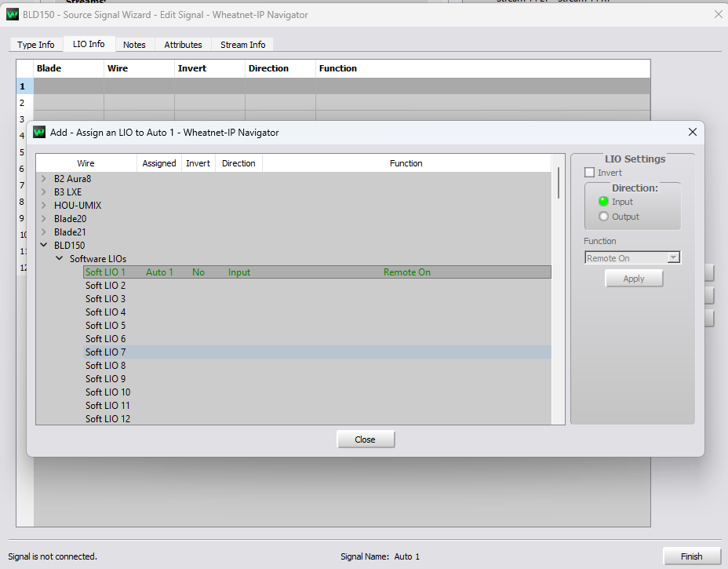This screenshot has width=728, height=569.
Task: Click the Software LIOs tree label
Action: click(x=98, y=259)
